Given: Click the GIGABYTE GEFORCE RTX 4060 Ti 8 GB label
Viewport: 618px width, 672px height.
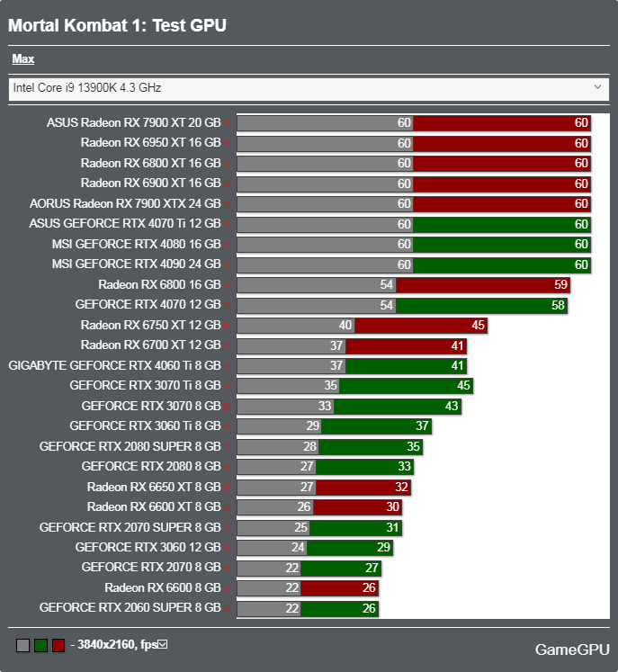Looking at the screenshot, I should pyautogui.click(x=115, y=365).
